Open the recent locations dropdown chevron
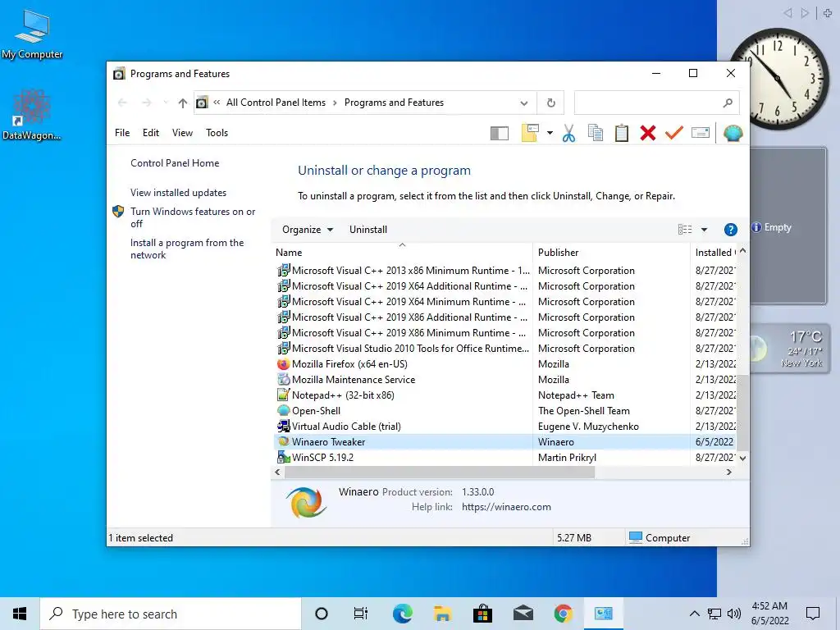Viewport: 840px width, 630px height. coord(166,103)
